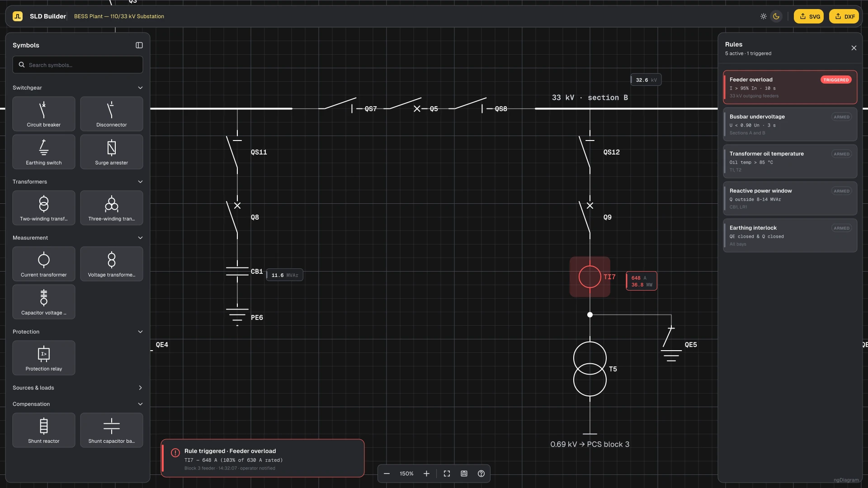Select the Disconnector symbol
The height and width of the screenshot is (488, 868).
click(112, 114)
